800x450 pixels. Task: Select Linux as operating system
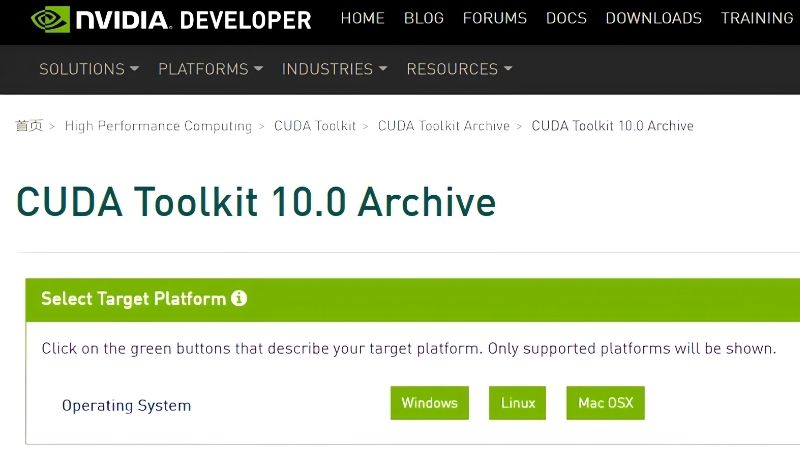517,403
